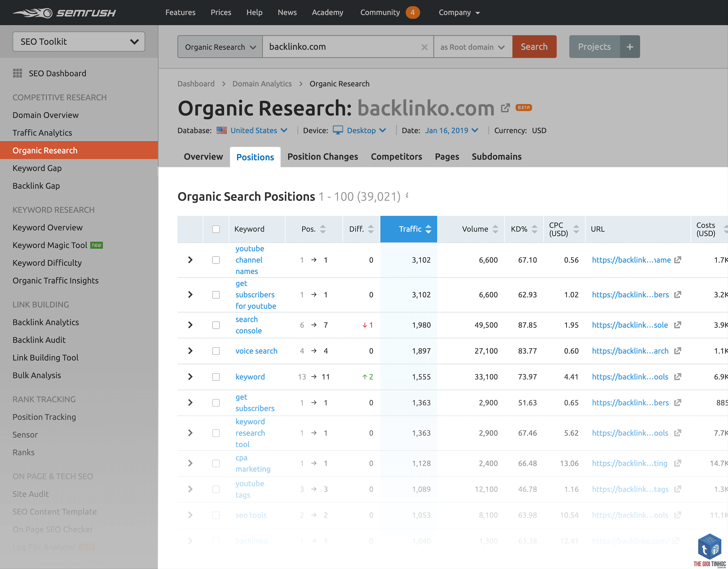The width and height of the screenshot is (728, 569).
Task: Open backlinko.com external link icon beside title
Action: point(505,108)
